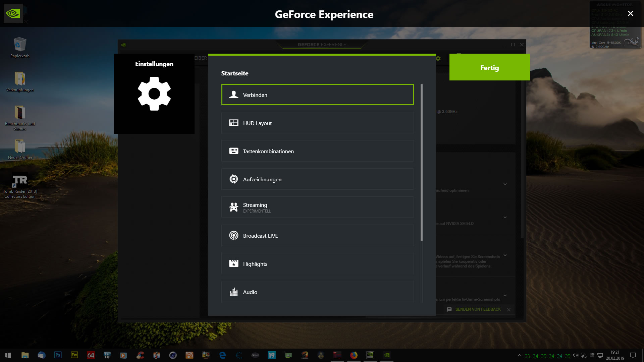Open the blue 19 taskbar icon
This screenshot has width=644, height=362.
point(271,355)
